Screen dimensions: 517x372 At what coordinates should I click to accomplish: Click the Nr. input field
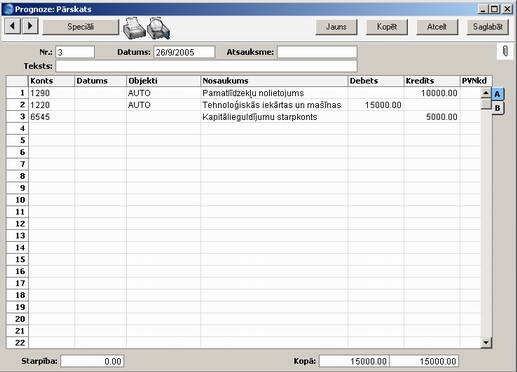click(75, 52)
